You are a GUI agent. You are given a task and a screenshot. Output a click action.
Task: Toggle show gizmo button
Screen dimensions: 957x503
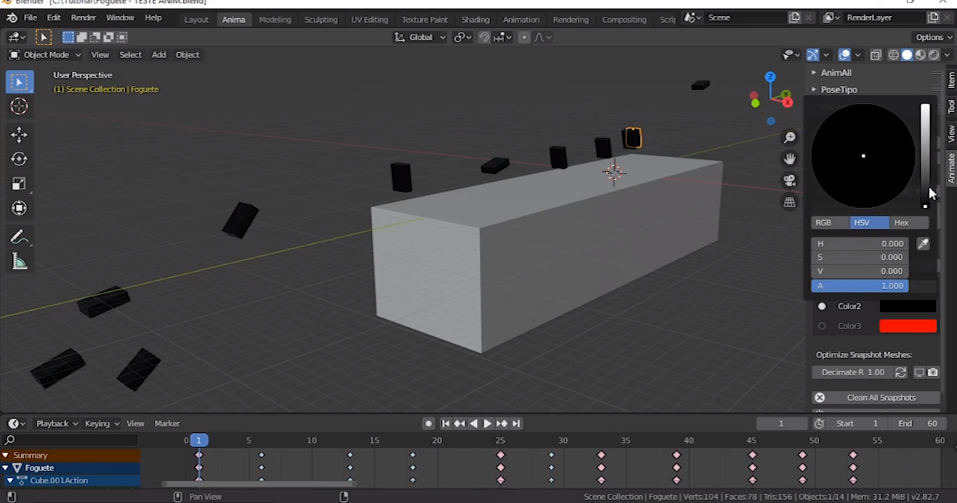tap(813, 55)
